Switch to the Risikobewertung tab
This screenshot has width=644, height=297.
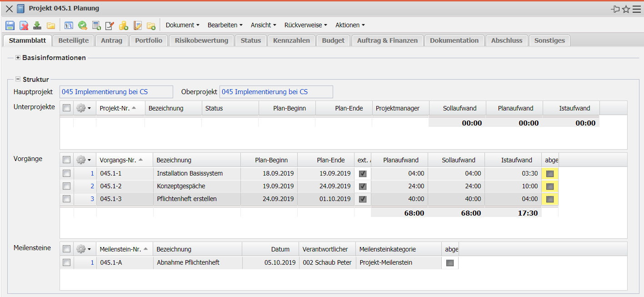pyautogui.click(x=201, y=40)
